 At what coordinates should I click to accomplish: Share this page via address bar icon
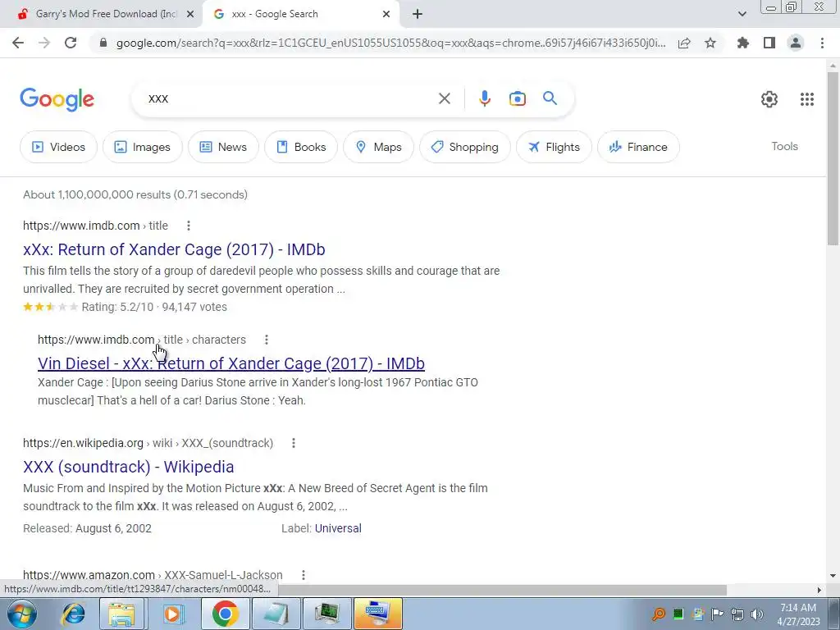(684, 43)
